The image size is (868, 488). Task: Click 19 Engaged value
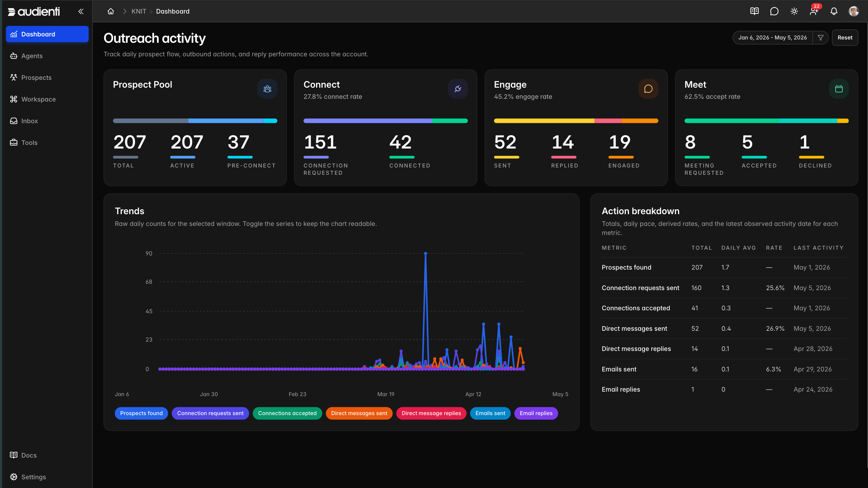(x=619, y=142)
